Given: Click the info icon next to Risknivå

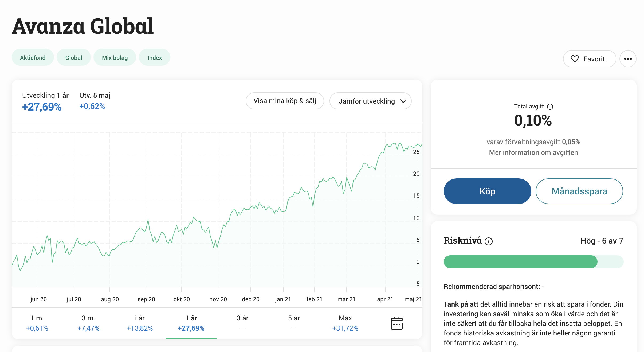Looking at the screenshot, I should (x=489, y=241).
